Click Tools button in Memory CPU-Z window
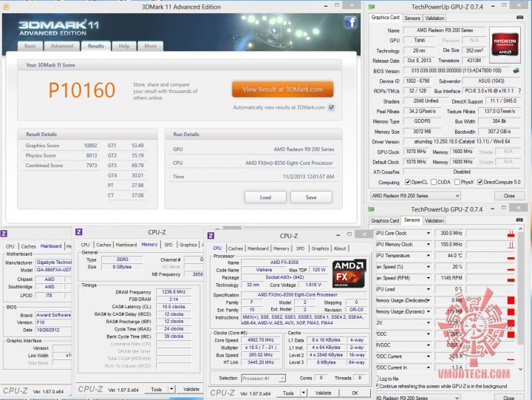Screen dimensions: 532x400 click(x=157, y=389)
